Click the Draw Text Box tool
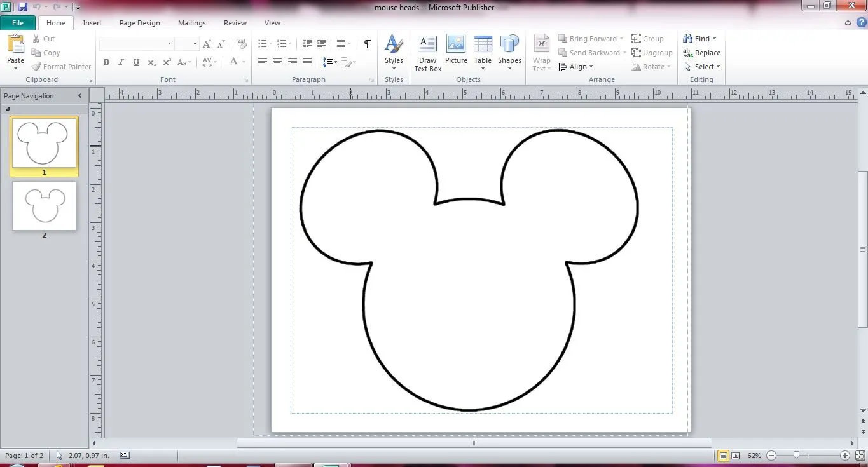 pyautogui.click(x=427, y=53)
